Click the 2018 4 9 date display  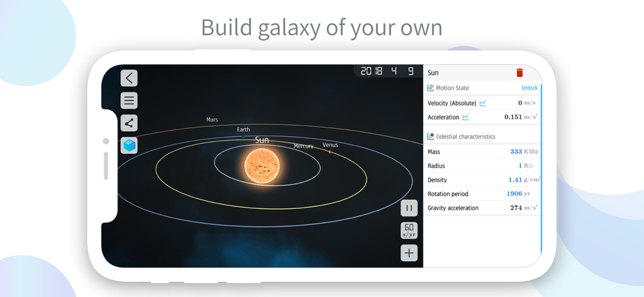387,71
